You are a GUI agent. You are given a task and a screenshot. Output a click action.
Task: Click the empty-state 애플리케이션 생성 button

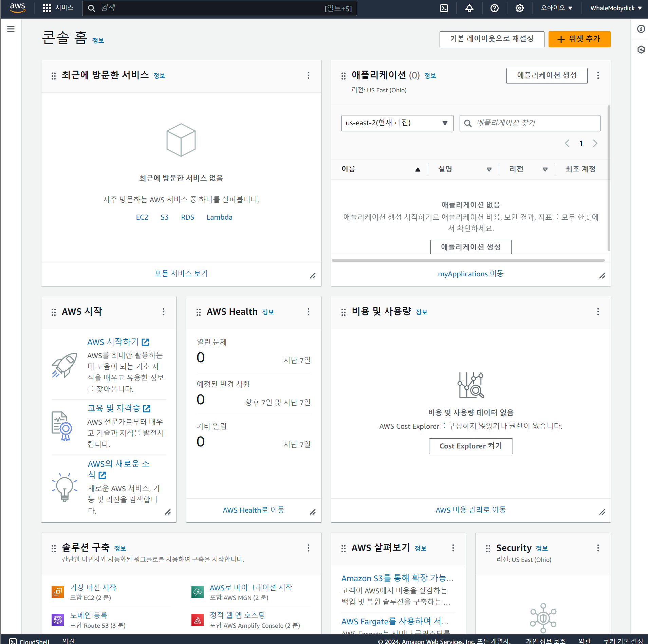pyautogui.click(x=471, y=247)
